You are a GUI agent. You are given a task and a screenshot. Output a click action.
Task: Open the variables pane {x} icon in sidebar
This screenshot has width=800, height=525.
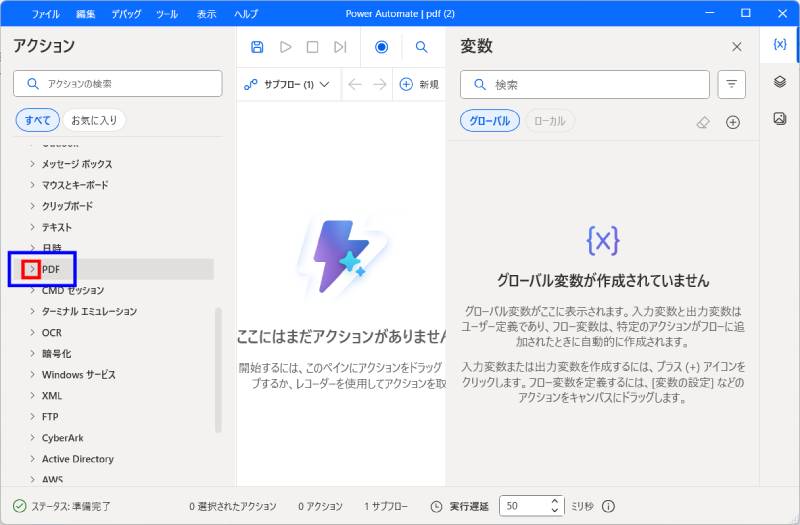click(779, 44)
